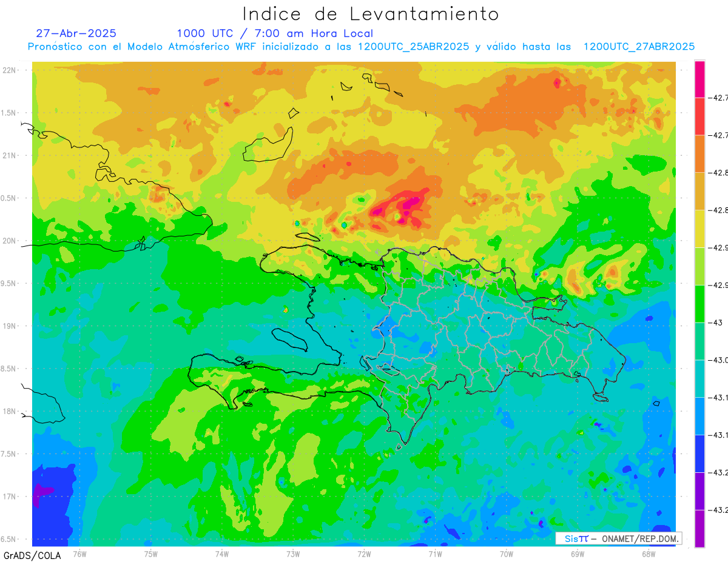Click the '73W' longitude label

(293, 554)
